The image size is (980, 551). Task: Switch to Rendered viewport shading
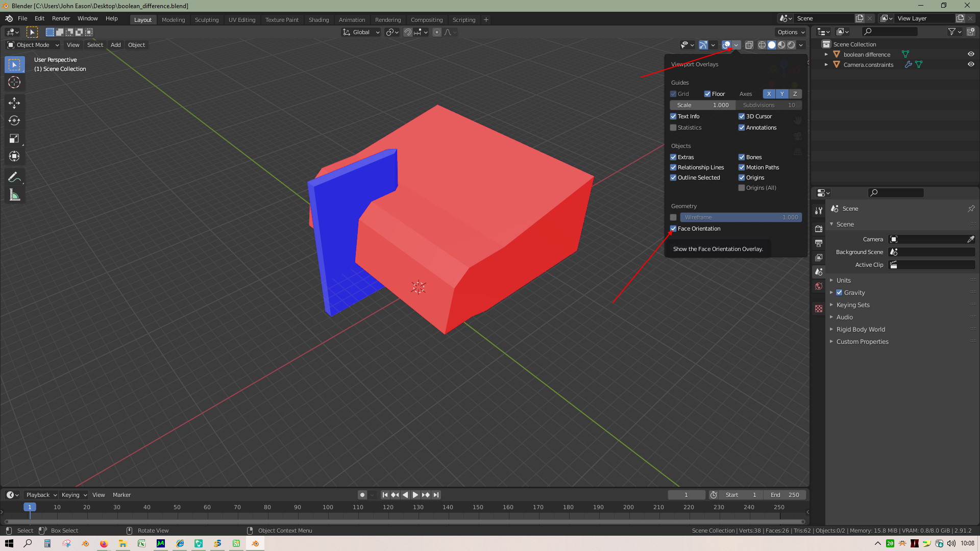coord(791,45)
